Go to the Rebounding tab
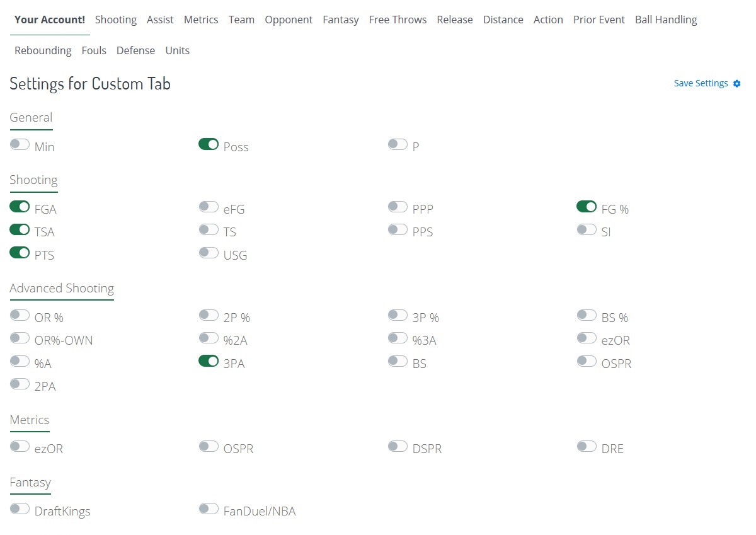 (x=43, y=50)
